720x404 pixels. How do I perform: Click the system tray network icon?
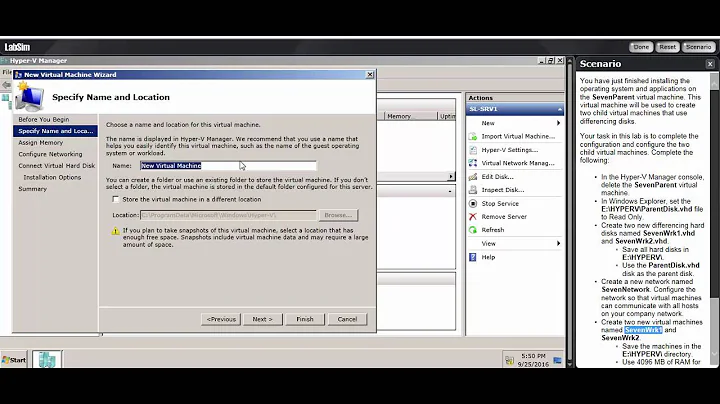point(509,360)
